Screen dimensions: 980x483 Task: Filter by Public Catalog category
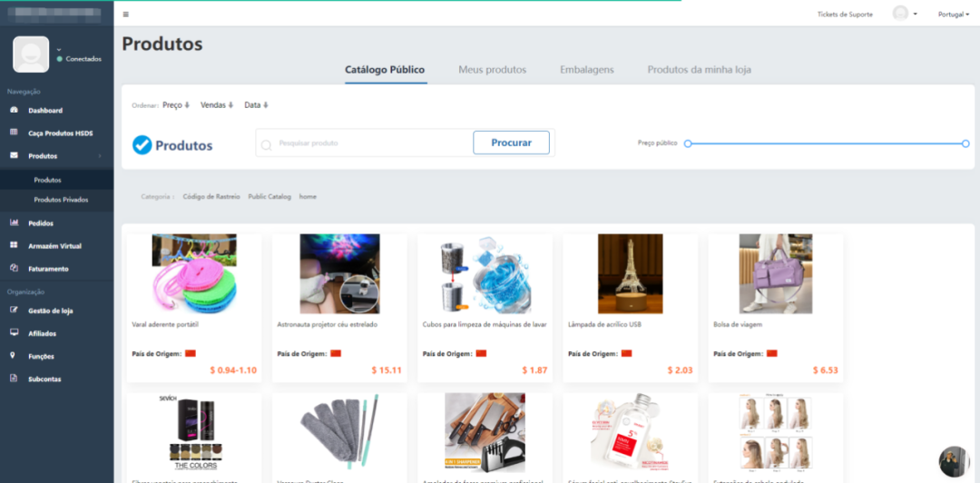pyautogui.click(x=269, y=196)
